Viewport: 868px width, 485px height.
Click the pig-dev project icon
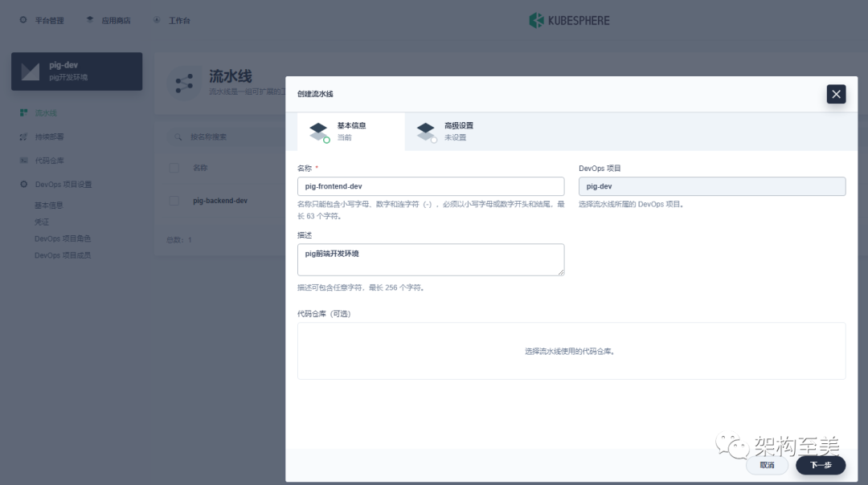pyautogui.click(x=31, y=71)
